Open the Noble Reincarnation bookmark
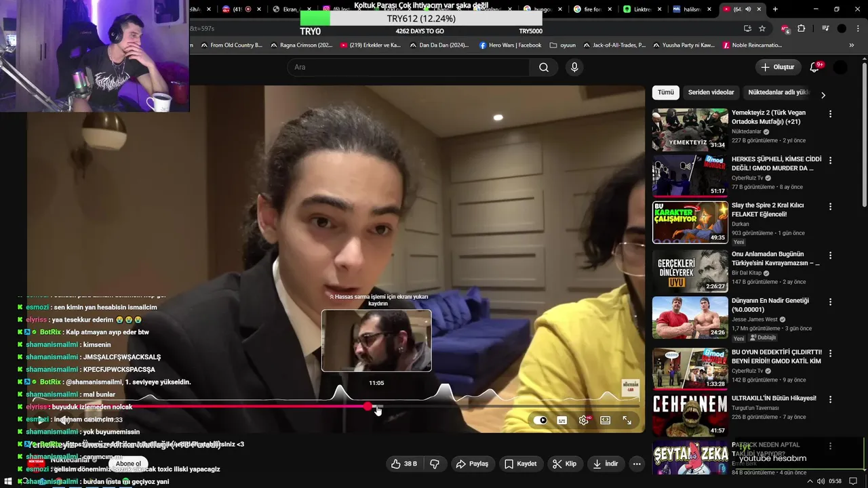This screenshot has width=868, height=488. tap(752, 45)
